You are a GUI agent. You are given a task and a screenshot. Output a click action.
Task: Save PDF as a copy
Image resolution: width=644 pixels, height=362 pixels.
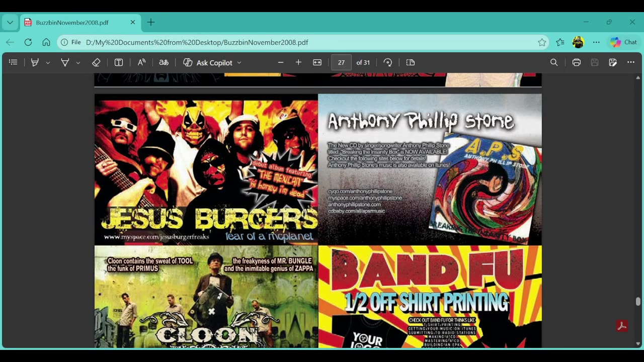coord(613,62)
